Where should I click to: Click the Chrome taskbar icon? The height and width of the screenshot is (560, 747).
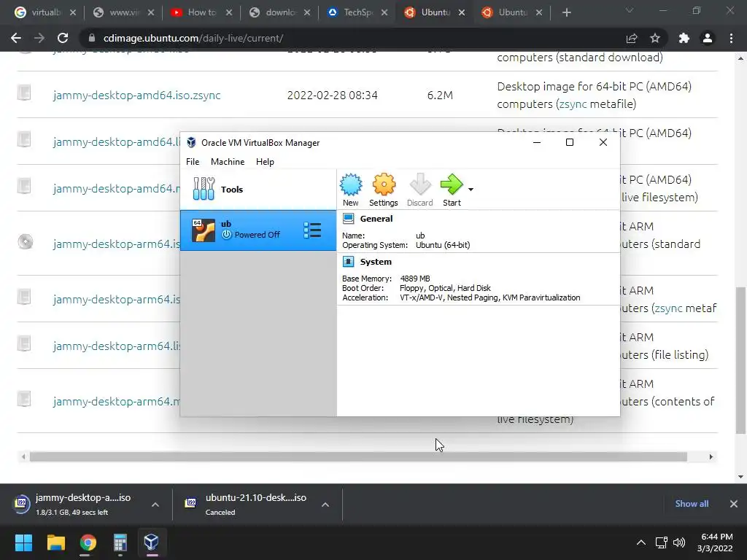[88, 542]
